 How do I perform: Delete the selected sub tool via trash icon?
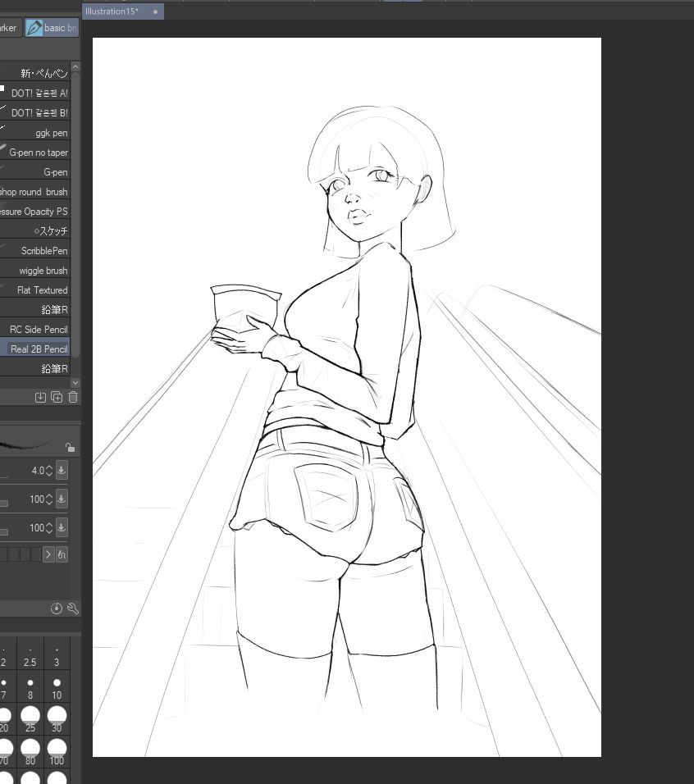pos(72,396)
